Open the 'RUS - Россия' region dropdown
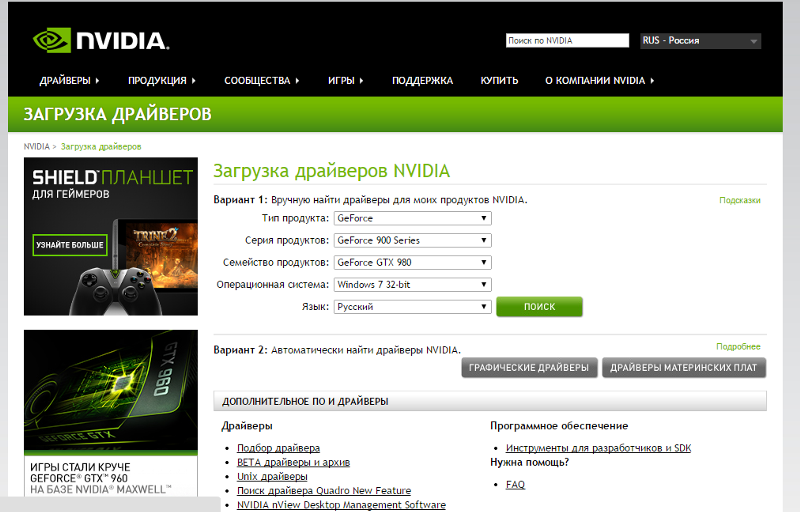 (701, 41)
